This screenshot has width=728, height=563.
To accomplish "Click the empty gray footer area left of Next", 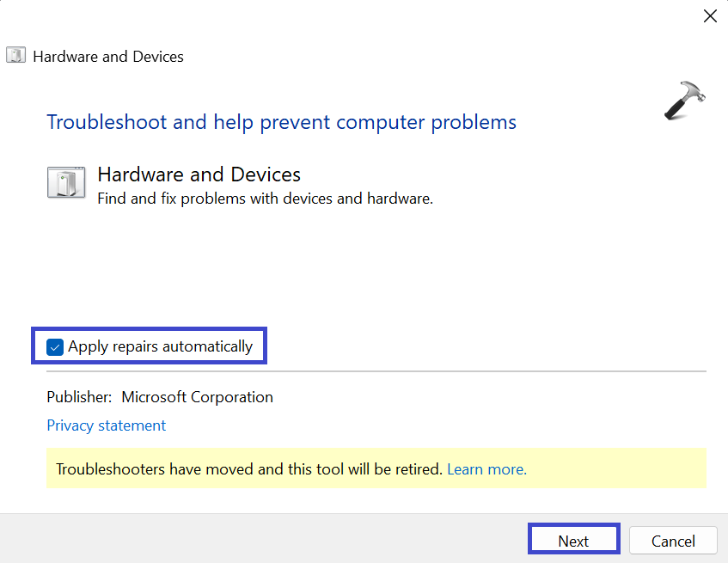I will (x=258, y=540).
